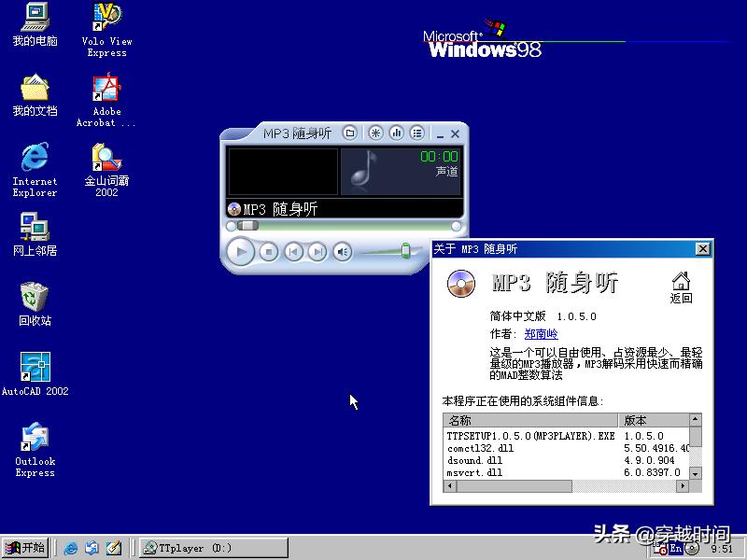Click the volume slider next to the speaker
This screenshot has height=560, width=747.
405,250
